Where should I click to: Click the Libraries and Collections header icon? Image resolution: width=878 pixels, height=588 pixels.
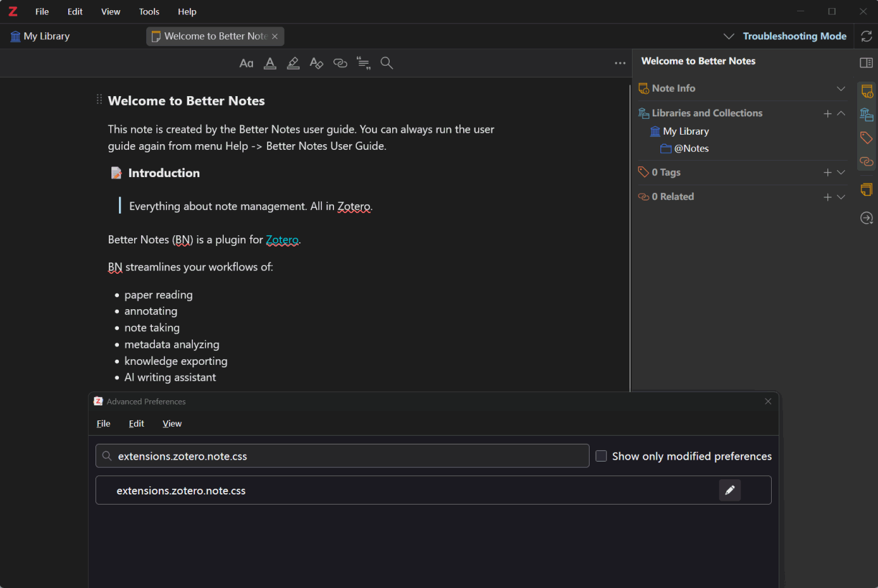(x=644, y=113)
